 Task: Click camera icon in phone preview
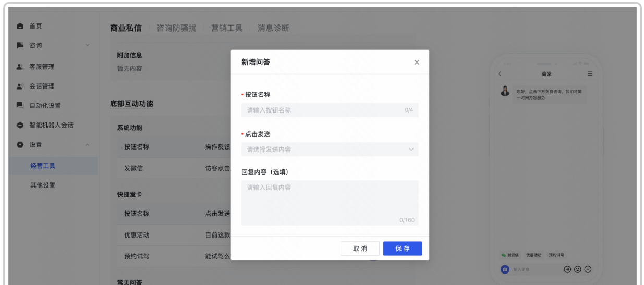(x=505, y=269)
